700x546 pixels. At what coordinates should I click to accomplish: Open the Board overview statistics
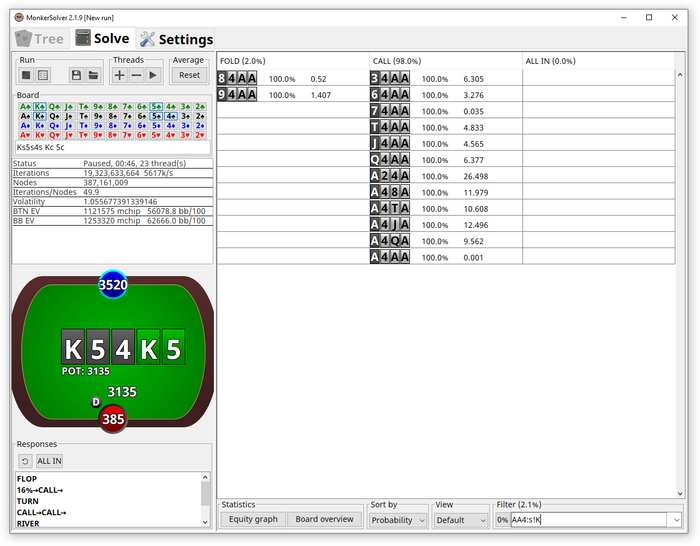pyautogui.click(x=324, y=519)
